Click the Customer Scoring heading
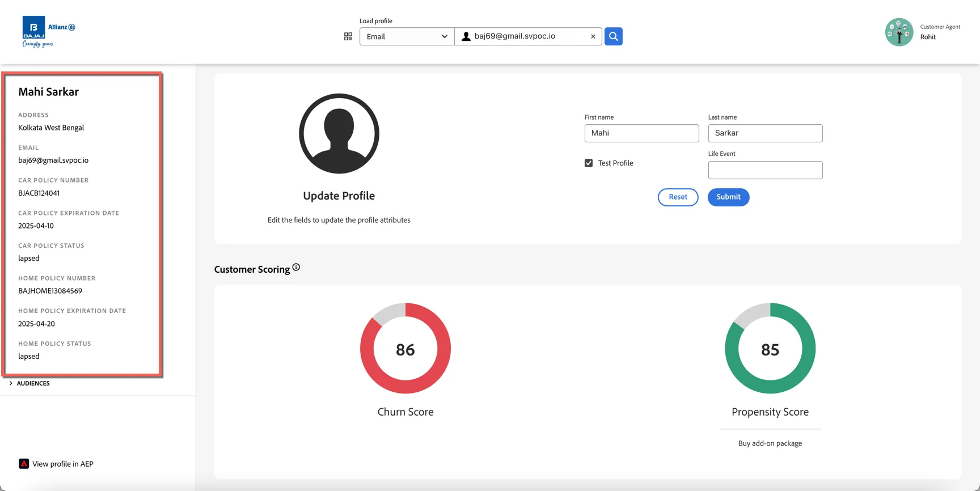The width and height of the screenshot is (980, 491). pyautogui.click(x=252, y=269)
